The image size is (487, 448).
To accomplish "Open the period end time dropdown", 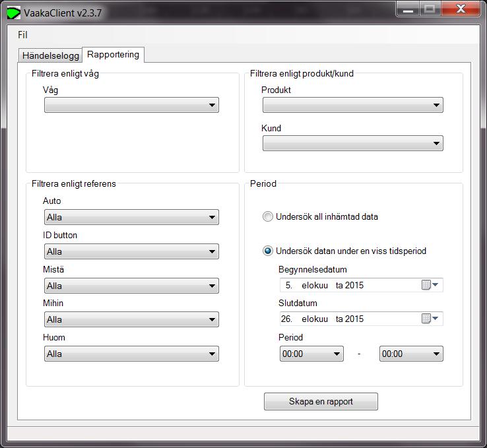I will pyautogui.click(x=411, y=354).
